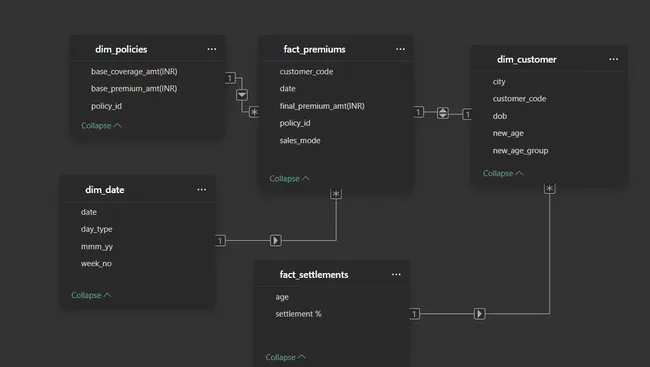Collapse the dim_customer table
The width and height of the screenshot is (650, 367).
[x=503, y=173]
